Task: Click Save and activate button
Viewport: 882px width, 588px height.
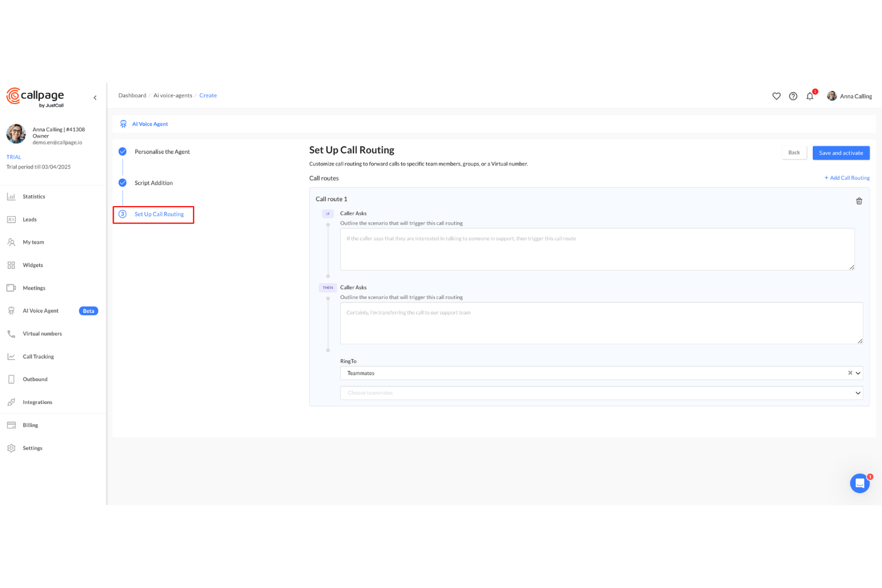Action: 841,153
